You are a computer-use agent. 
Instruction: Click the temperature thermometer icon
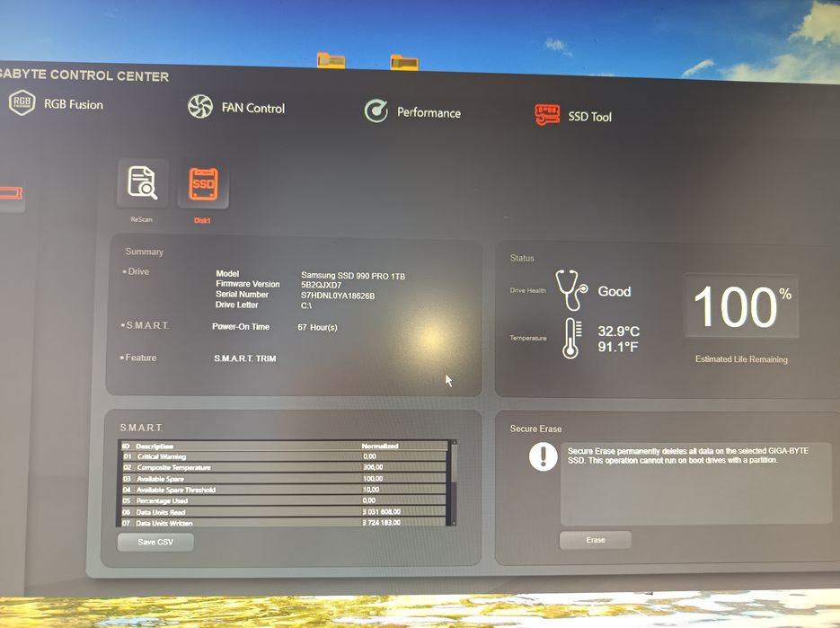(571, 338)
